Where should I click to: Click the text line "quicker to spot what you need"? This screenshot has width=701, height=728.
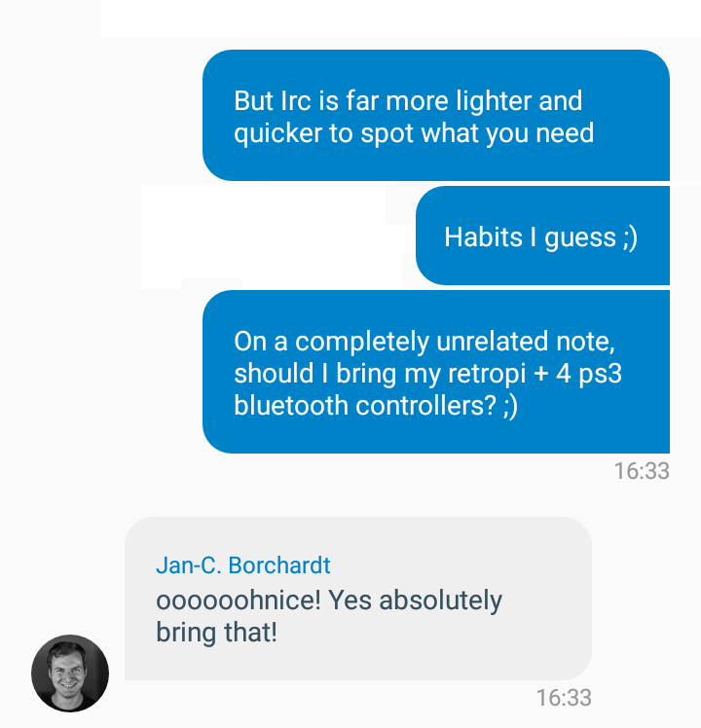point(414,133)
